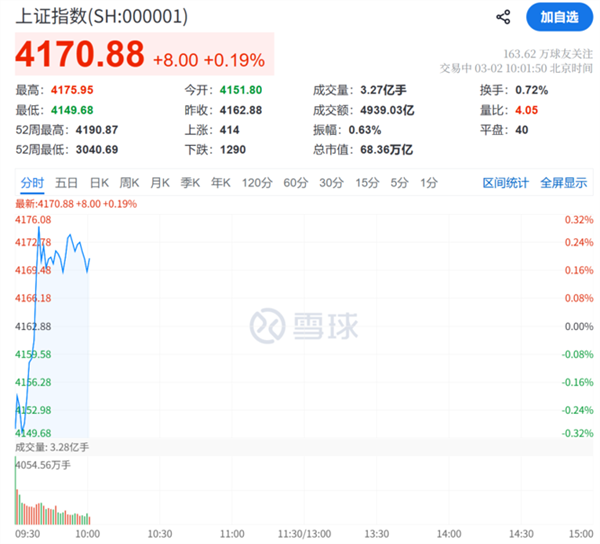600x544 pixels.
Task: Click the 加自选 button
Action: tap(558, 18)
